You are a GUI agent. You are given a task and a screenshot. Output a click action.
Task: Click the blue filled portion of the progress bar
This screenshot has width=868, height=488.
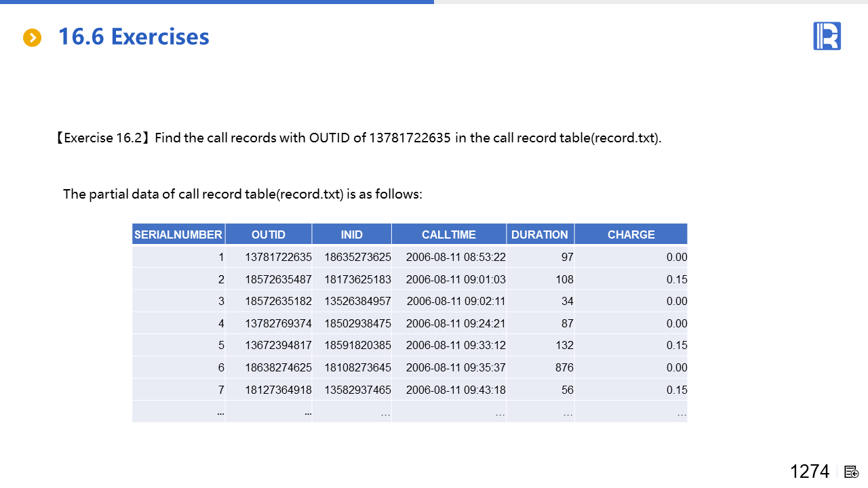pos(217,2)
